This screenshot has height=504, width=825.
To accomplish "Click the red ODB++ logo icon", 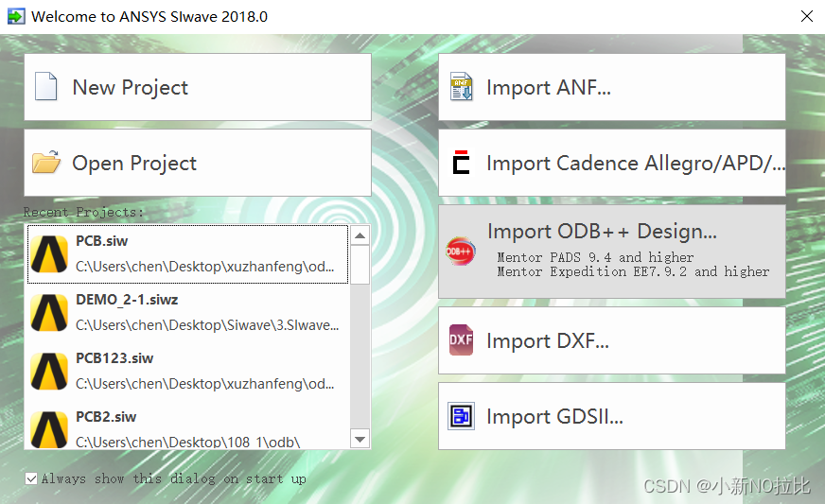I will coord(461,251).
